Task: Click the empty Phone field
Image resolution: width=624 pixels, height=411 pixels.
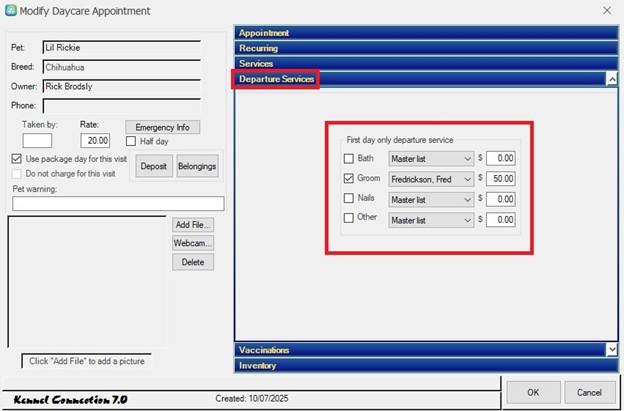Action: (122, 106)
